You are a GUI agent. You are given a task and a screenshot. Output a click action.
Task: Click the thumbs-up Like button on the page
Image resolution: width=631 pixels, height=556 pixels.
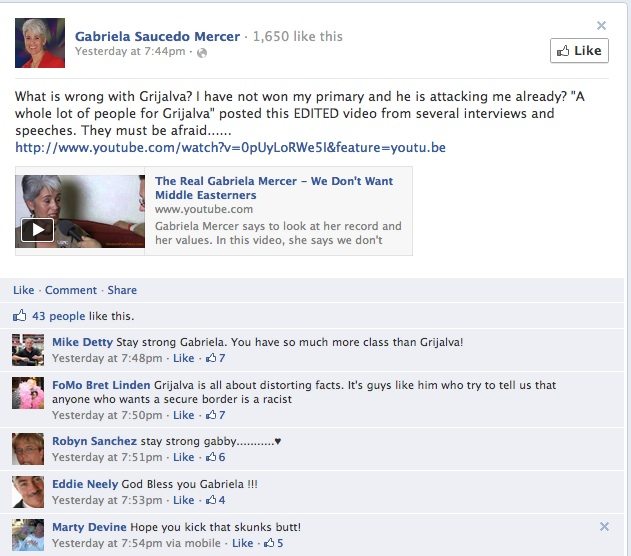pyautogui.click(x=579, y=51)
